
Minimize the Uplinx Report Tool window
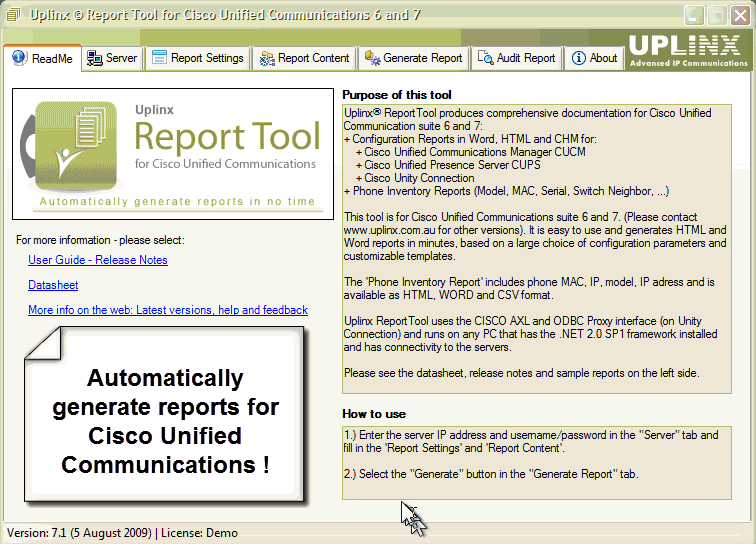(x=694, y=15)
